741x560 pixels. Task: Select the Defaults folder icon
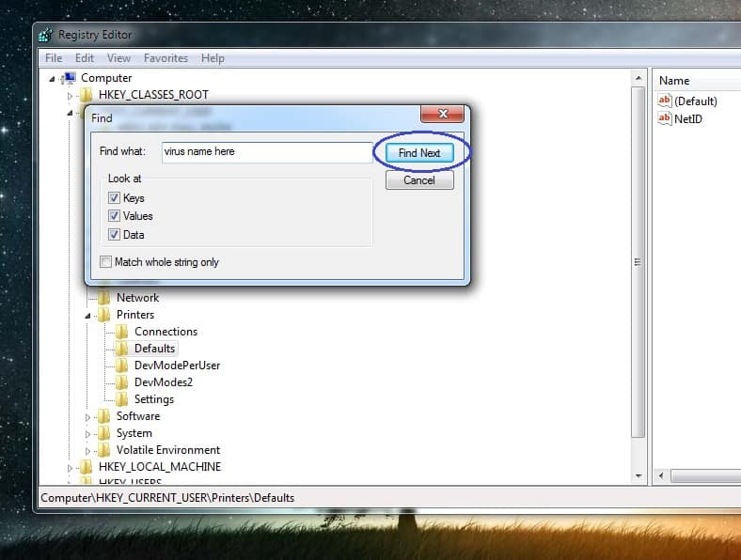pyautogui.click(x=122, y=349)
